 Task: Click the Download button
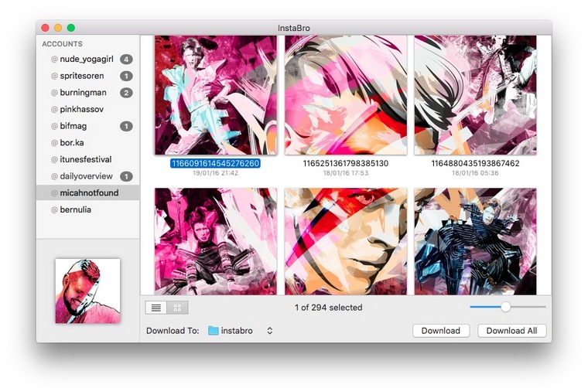441,331
